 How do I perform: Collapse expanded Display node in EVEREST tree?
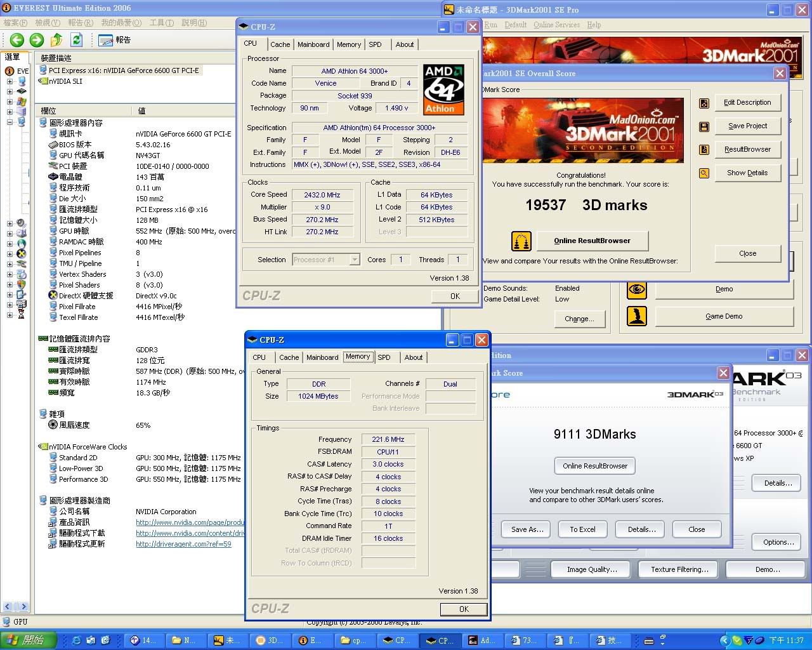pyautogui.click(x=10, y=122)
